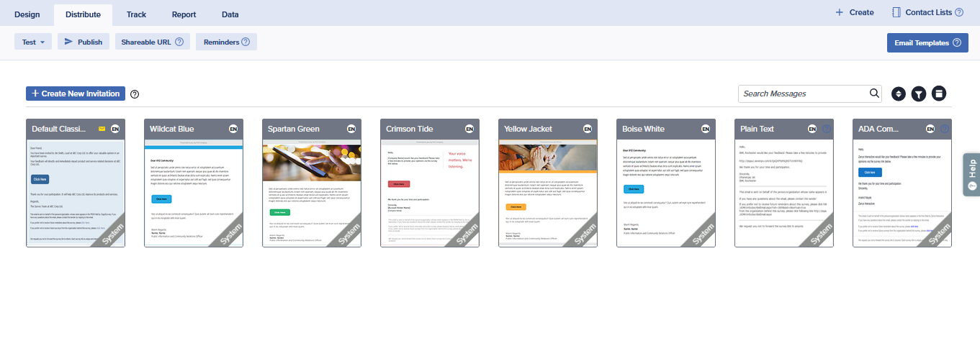Click the EN language badge on Wildcat Blue
Screen dimensions: 980x351
coord(233,129)
